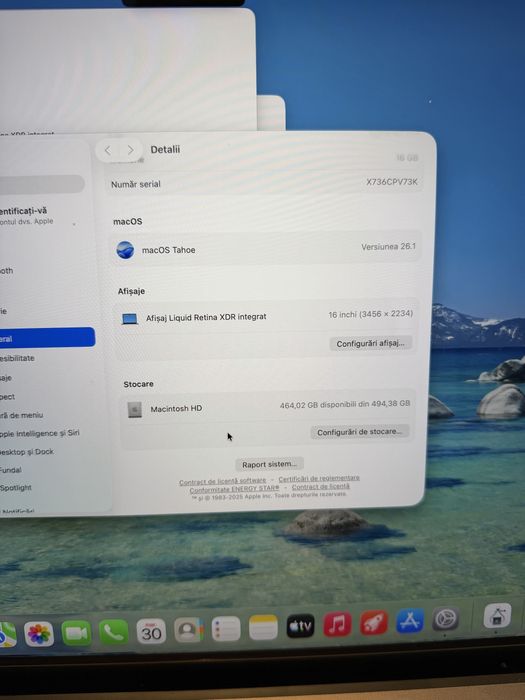Go forward with the right chevron

point(130,150)
